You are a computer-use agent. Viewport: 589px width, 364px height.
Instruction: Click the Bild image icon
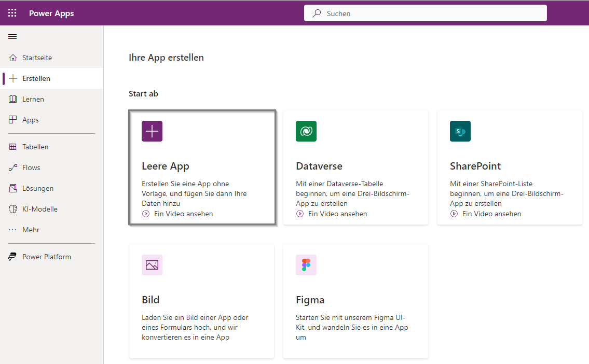pos(152,265)
